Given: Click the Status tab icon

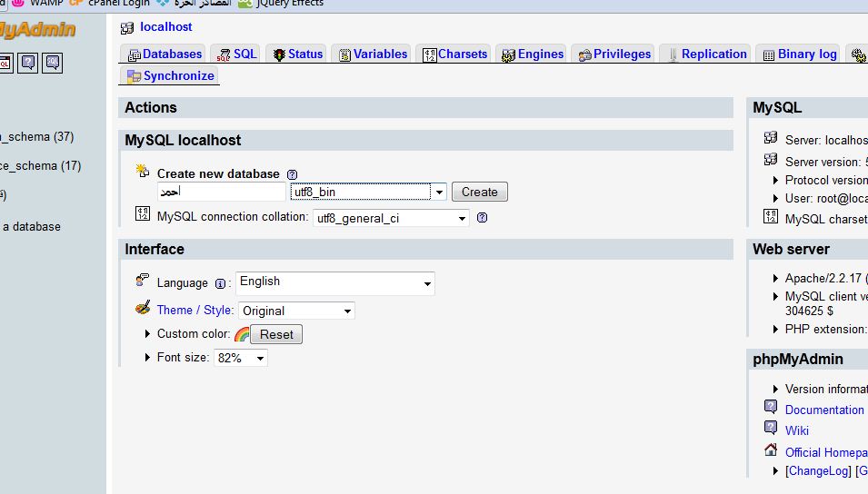Looking at the screenshot, I should (x=280, y=54).
